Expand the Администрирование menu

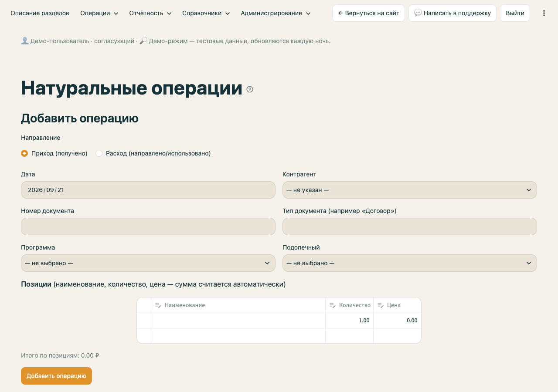click(x=276, y=13)
